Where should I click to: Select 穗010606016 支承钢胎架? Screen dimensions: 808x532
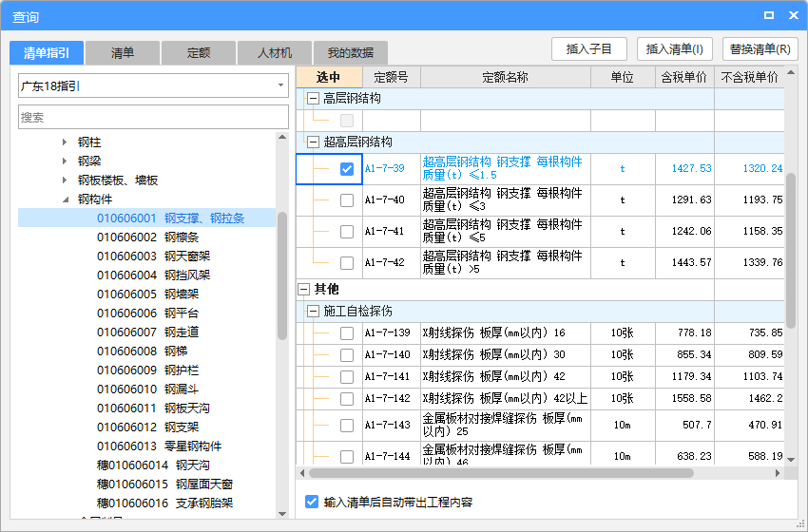164,503
